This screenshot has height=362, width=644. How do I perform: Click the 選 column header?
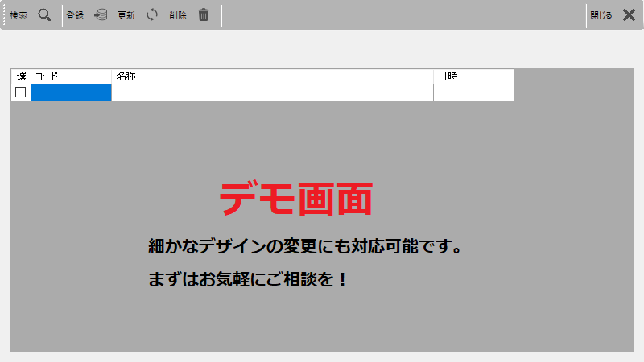21,76
